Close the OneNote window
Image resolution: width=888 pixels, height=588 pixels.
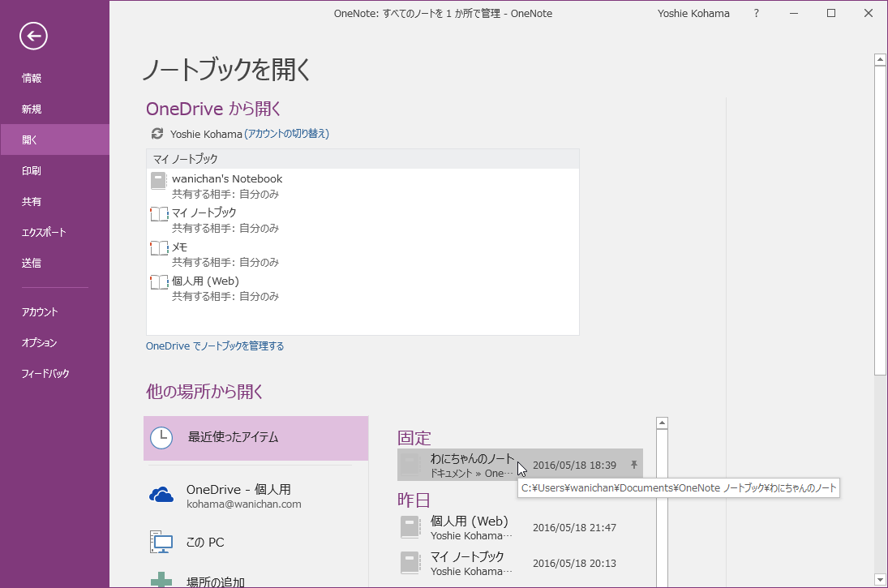[869, 14]
